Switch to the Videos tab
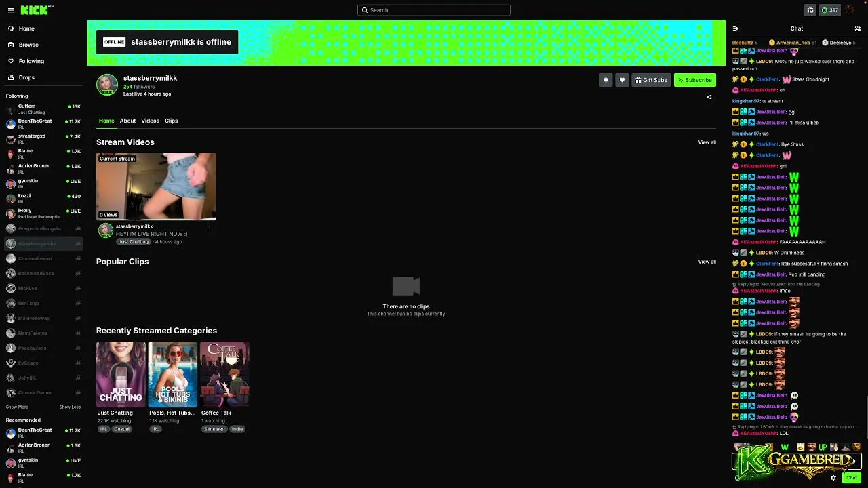Image resolution: width=868 pixels, height=488 pixels. 150,121
